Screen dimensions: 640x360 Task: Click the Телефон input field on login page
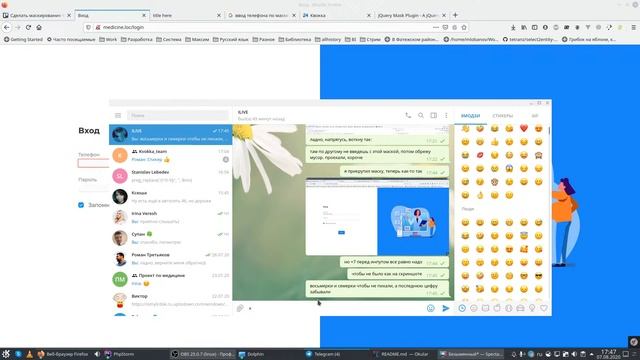93,163
